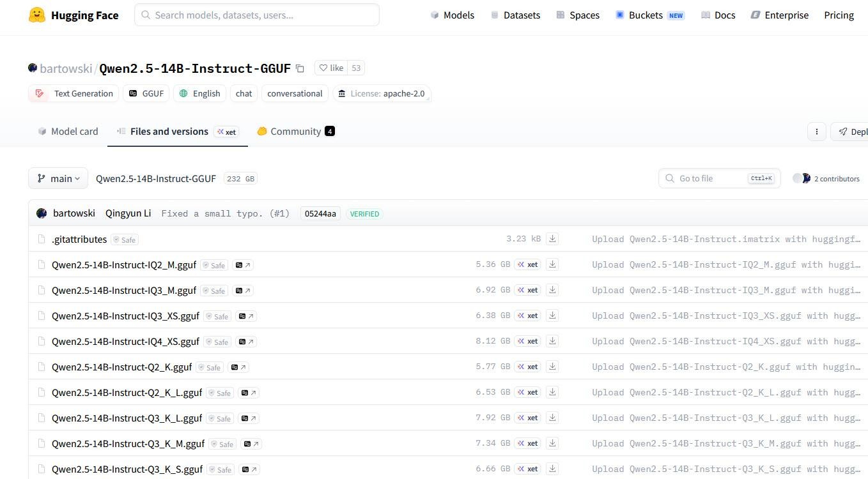This screenshot has height=479, width=868.
Task: Open the Qwen2.5-14B-Instruct-IQ4_XS.gguf file name
Action: [x=125, y=342]
